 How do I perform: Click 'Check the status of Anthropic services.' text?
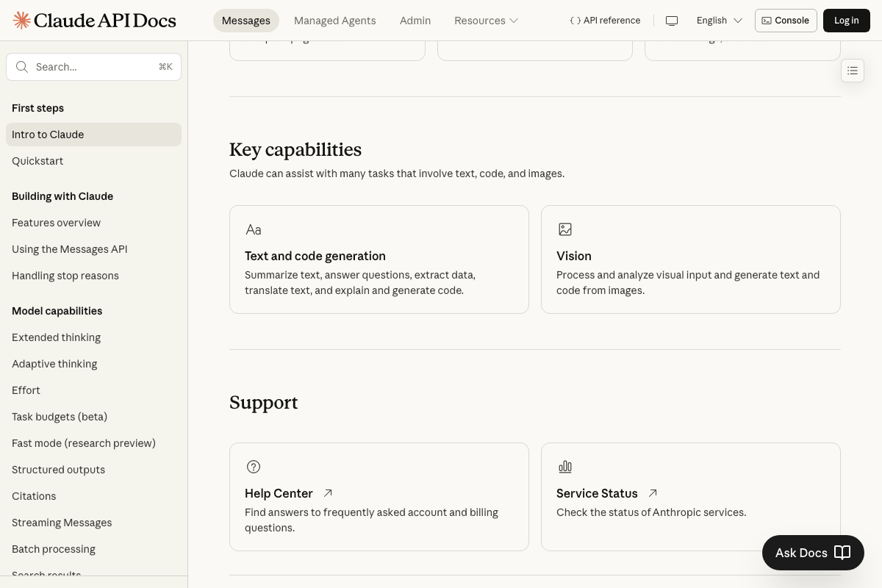tap(651, 512)
